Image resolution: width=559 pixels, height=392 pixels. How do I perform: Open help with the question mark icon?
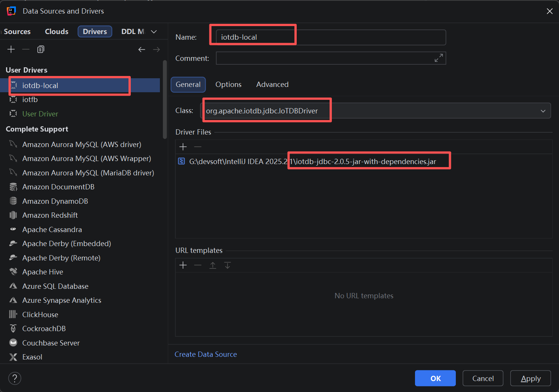(15, 378)
